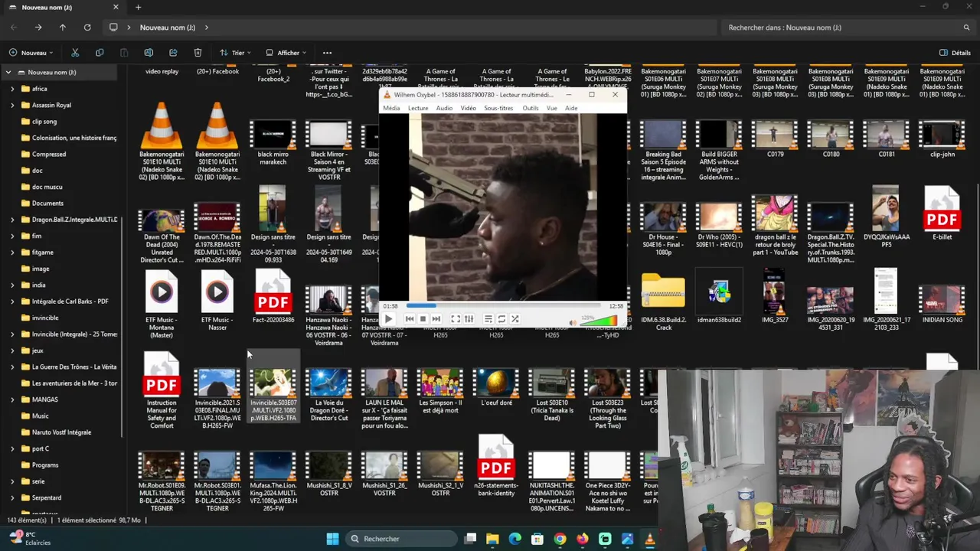
Task: Select the L'oeuf doré video file
Action: pos(496,387)
